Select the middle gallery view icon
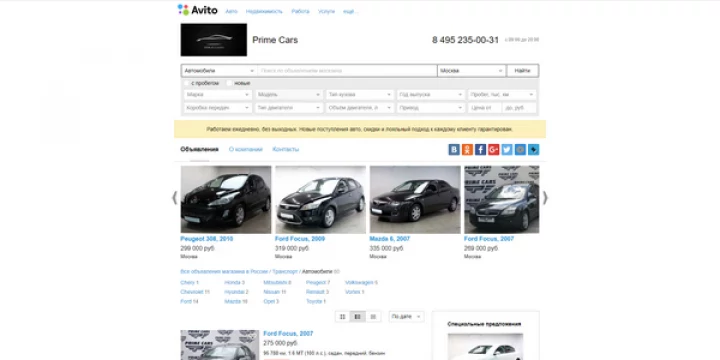Screen dimensions: 720x360 coord(358,317)
